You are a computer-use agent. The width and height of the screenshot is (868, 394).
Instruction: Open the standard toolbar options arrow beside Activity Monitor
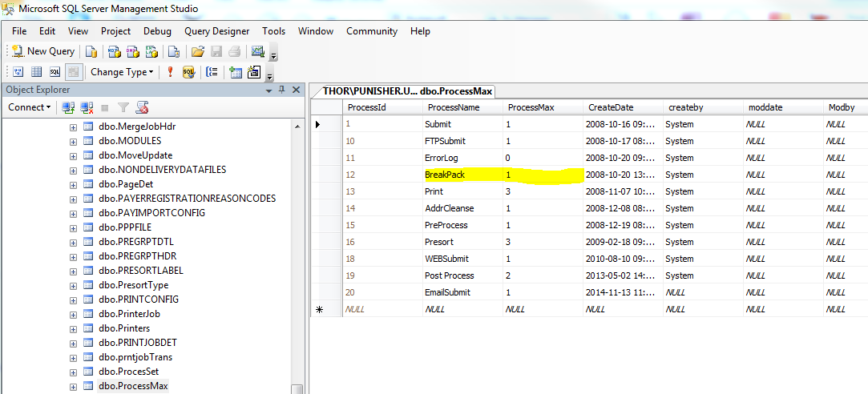point(273,54)
